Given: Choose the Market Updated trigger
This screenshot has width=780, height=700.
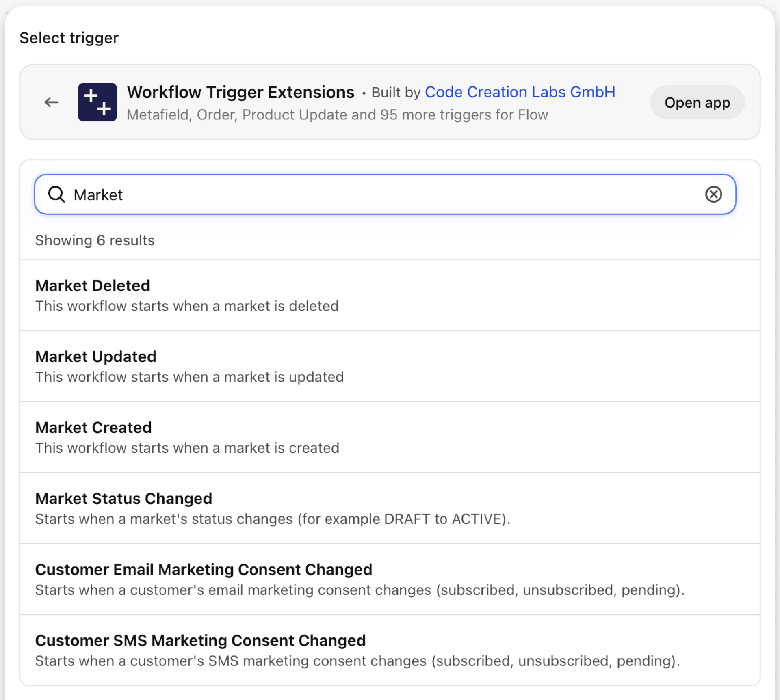Looking at the screenshot, I should click(x=390, y=366).
